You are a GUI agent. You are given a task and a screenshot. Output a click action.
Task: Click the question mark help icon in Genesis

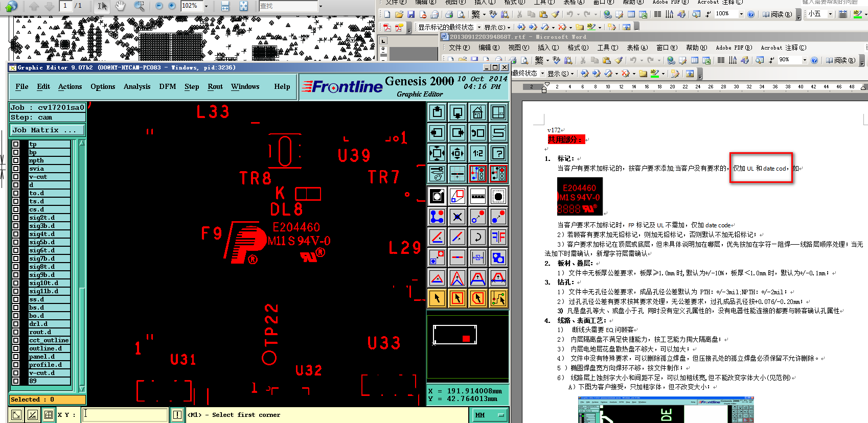(x=498, y=153)
